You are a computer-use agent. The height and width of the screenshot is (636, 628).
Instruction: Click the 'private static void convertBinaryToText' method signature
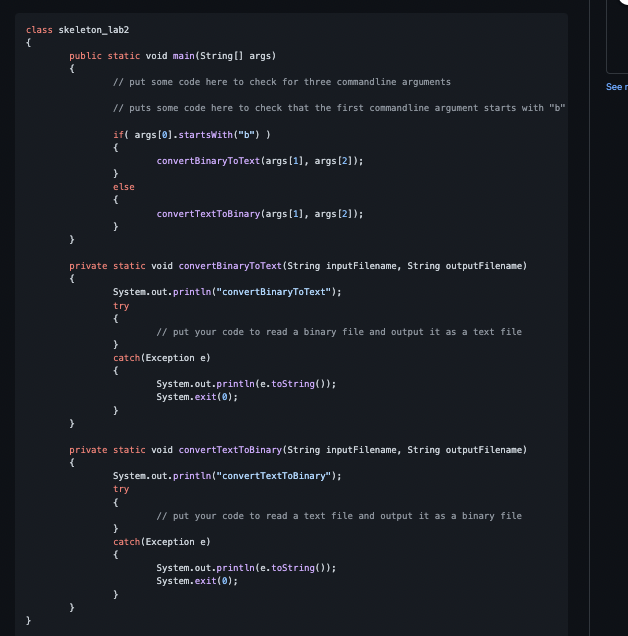point(298,266)
